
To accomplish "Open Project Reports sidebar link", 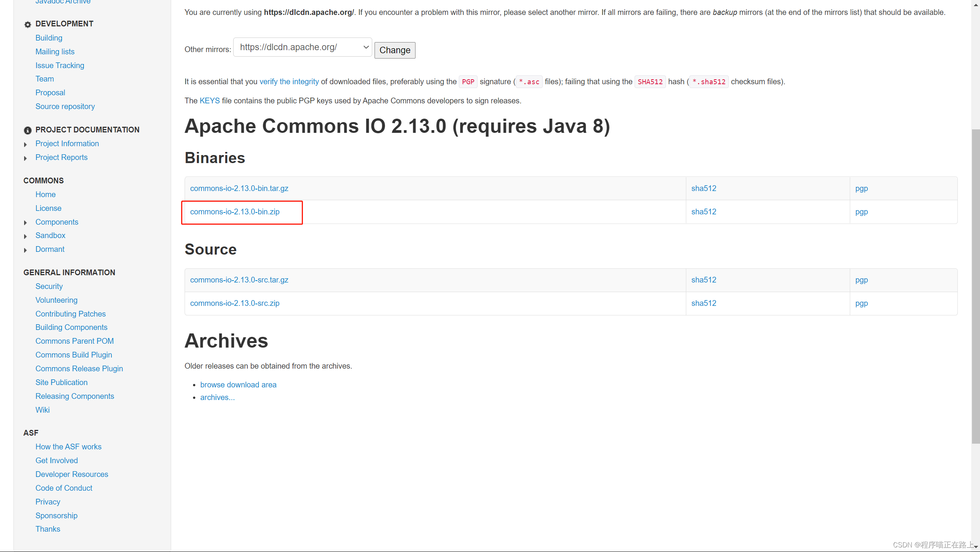I will (x=61, y=157).
